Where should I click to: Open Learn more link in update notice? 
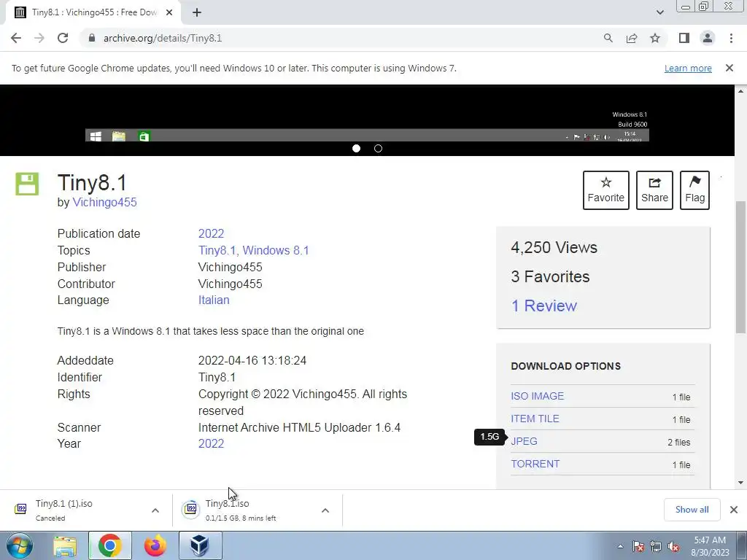tap(688, 68)
